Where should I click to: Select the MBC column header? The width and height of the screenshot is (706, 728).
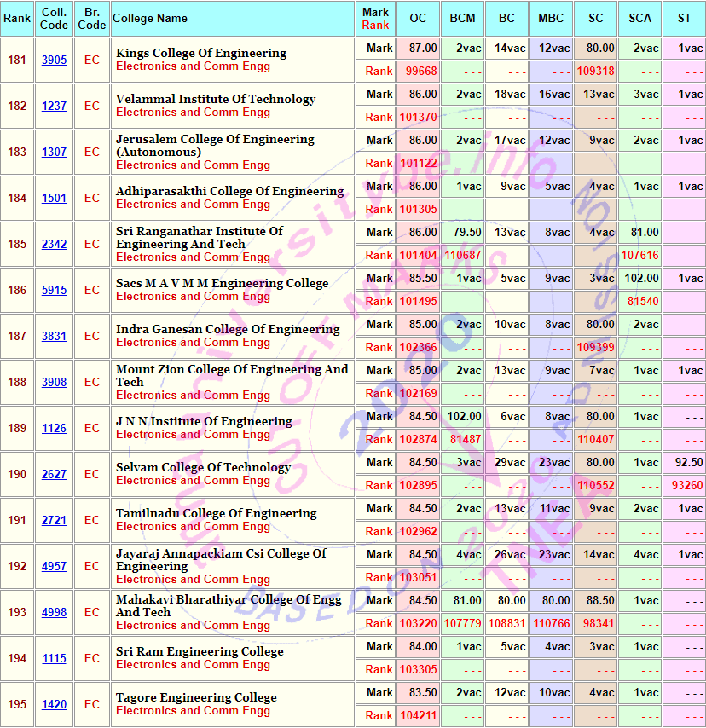coord(551,19)
